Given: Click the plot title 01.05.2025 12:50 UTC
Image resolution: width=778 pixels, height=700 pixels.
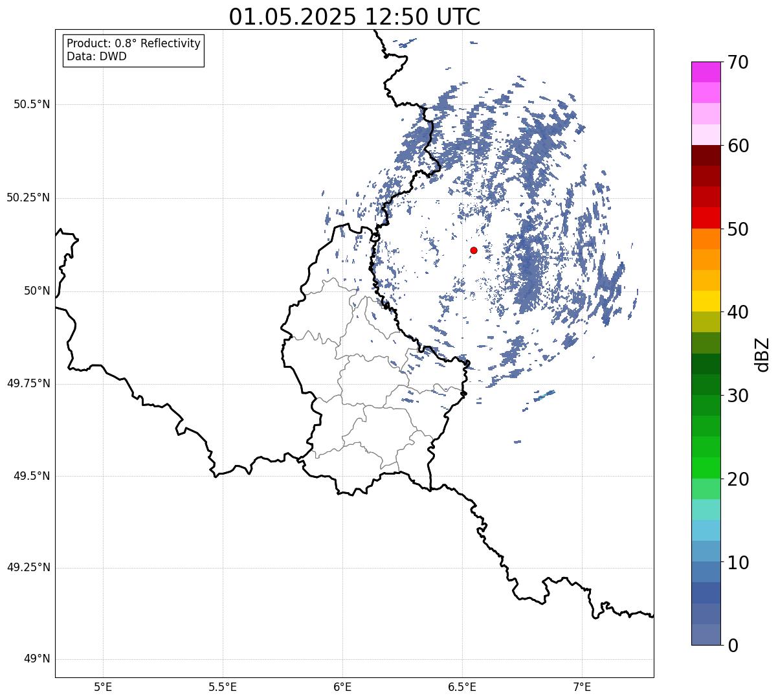Looking at the screenshot, I should pyautogui.click(x=355, y=16).
